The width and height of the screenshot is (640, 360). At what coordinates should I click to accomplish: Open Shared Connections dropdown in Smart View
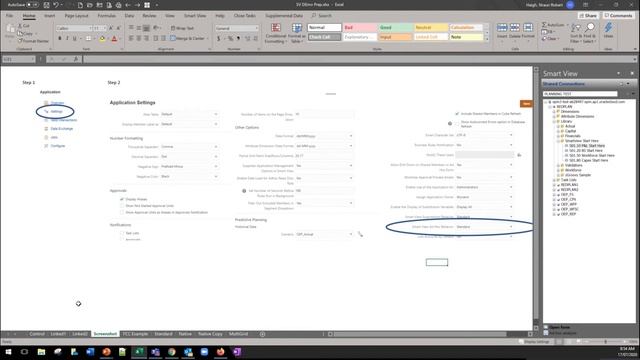coord(628,84)
